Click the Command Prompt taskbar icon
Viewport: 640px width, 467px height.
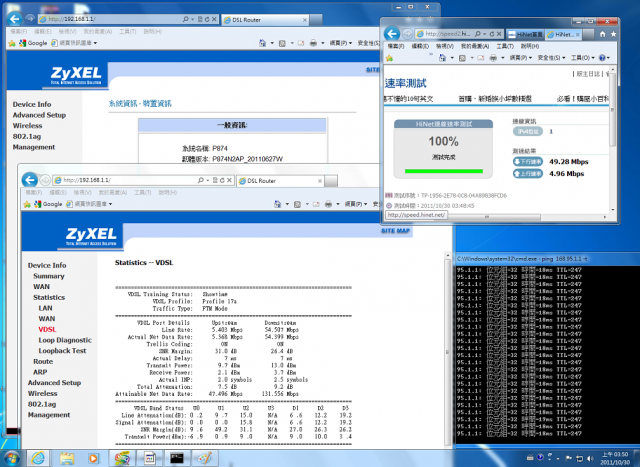click(177, 458)
